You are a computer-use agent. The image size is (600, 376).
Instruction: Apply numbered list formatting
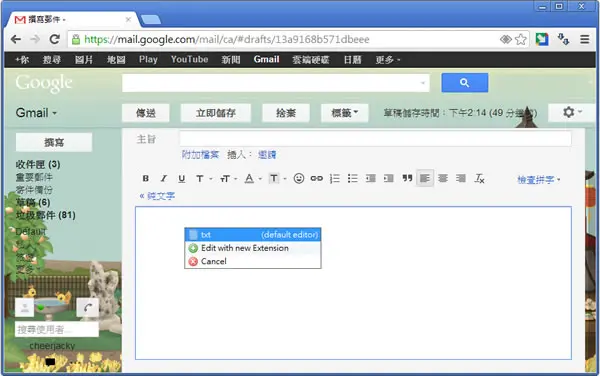point(335,178)
